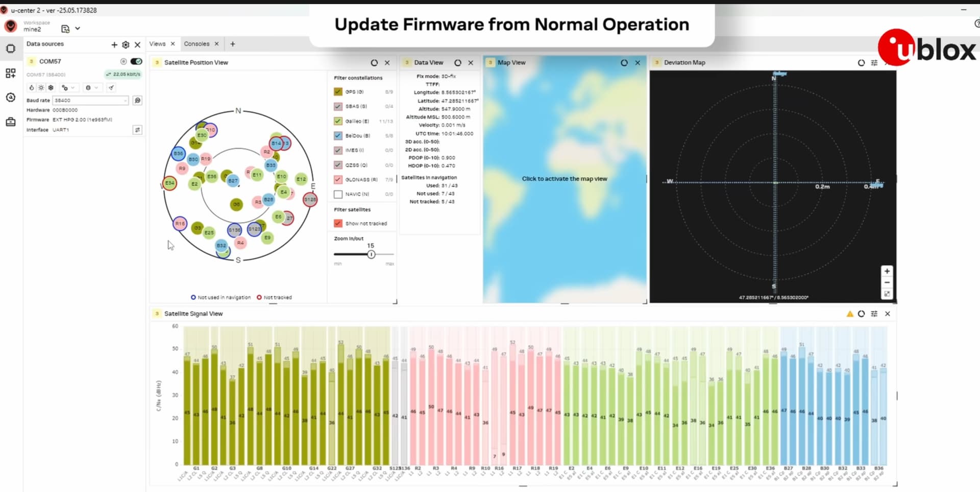Close the Map View panel
This screenshot has height=492, width=980.
click(638, 63)
